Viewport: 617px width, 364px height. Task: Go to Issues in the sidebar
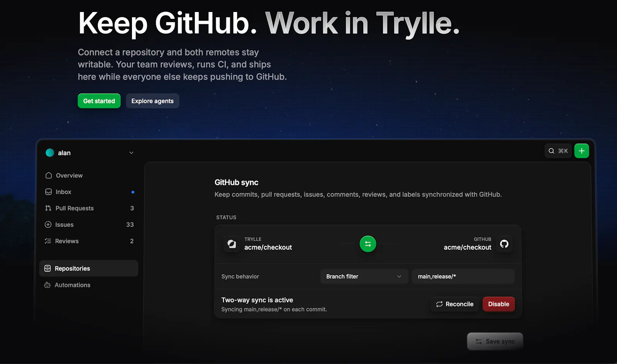[89, 224]
